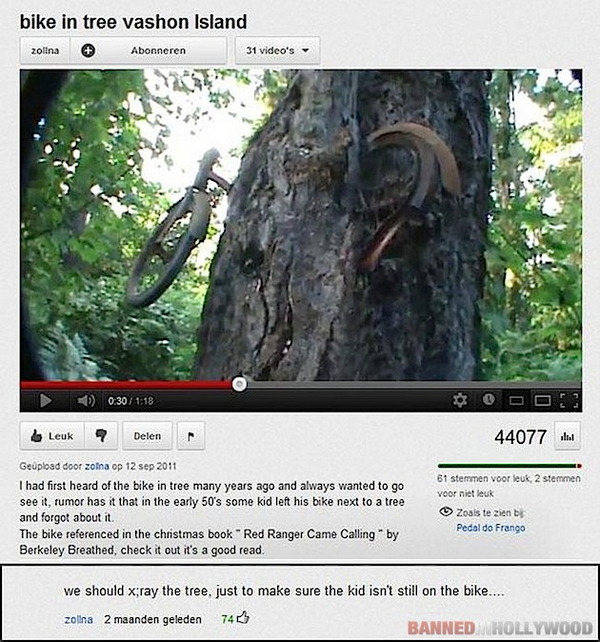The height and width of the screenshot is (642, 600).
Task: Mute the video using the speaker icon
Action: [86, 400]
